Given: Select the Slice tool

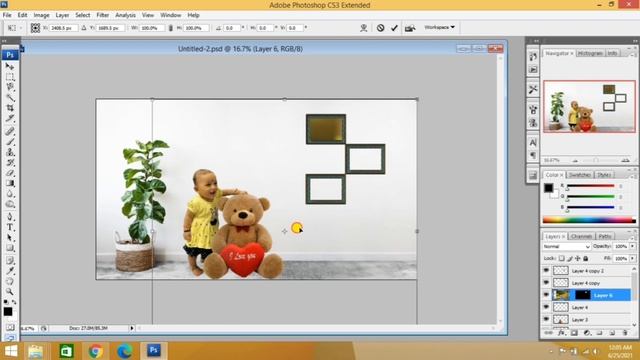Looking at the screenshot, I should point(10,118).
